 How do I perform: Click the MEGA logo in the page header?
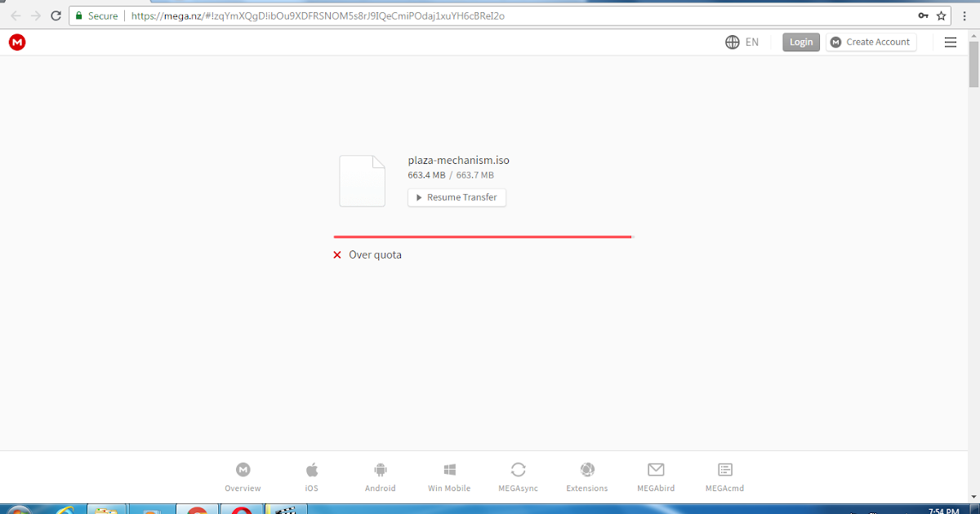pyautogui.click(x=17, y=42)
